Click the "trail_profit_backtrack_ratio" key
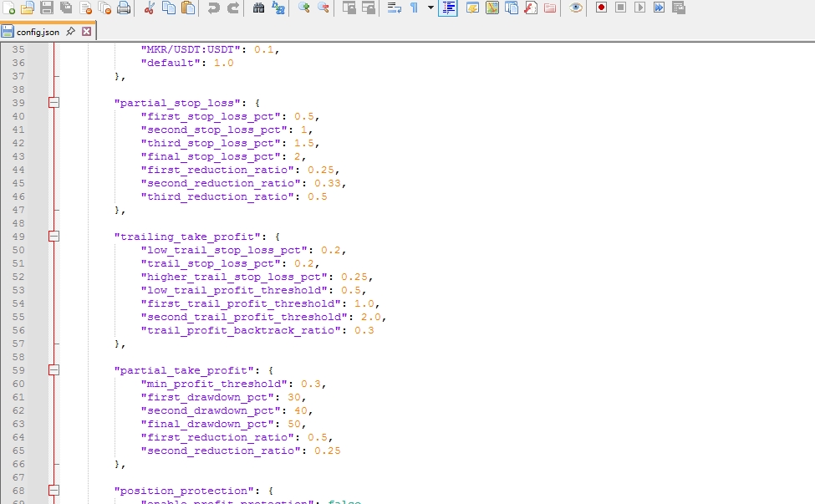This screenshot has height=504, width=815. (x=241, y=330)
